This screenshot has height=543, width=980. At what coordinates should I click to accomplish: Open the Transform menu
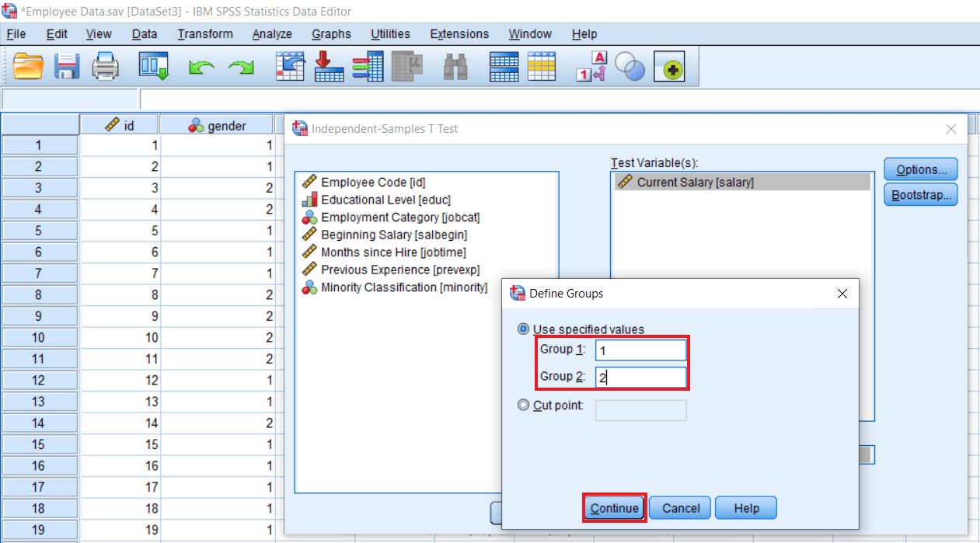click(205, 34)
